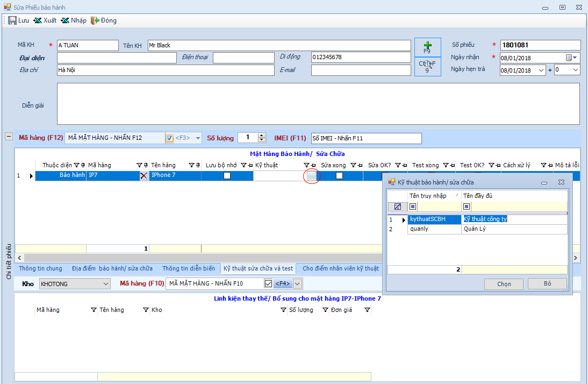588x384 pixels.
Task: Open the filter for Test OK? column
Action: (491, 165)
